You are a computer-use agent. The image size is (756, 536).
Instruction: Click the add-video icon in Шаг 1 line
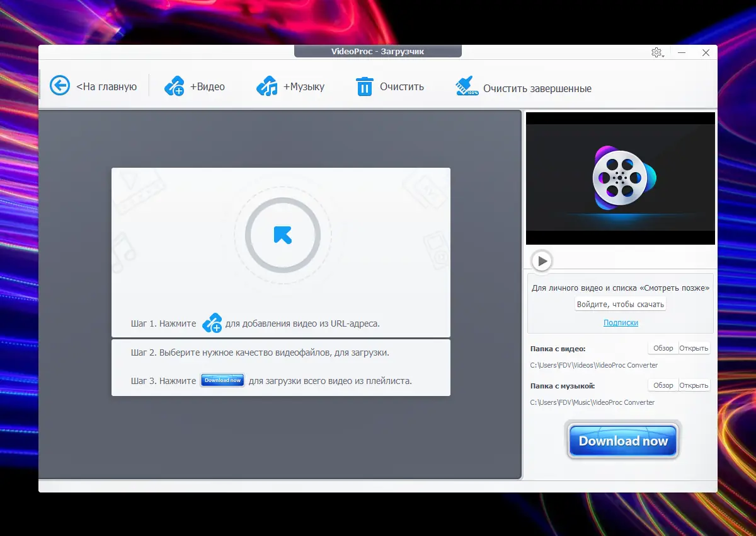[212, 323]
